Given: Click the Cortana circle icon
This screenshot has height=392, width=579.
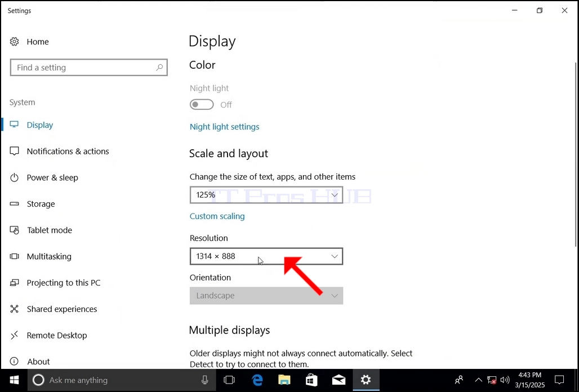Looking at the screenshot, I should click(38, 380).
